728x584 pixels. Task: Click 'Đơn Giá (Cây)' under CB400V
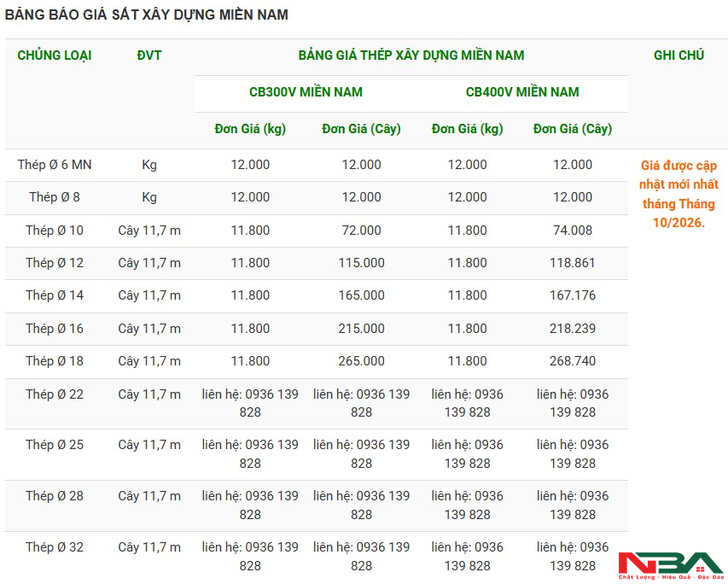coord(573,129)
